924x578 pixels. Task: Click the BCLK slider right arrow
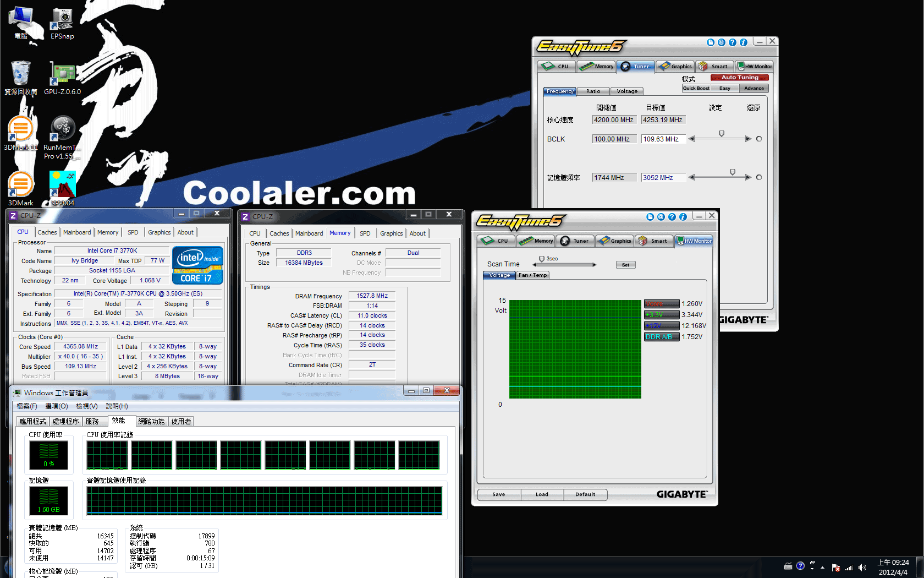pyautogui.click(x=748, y=139)
